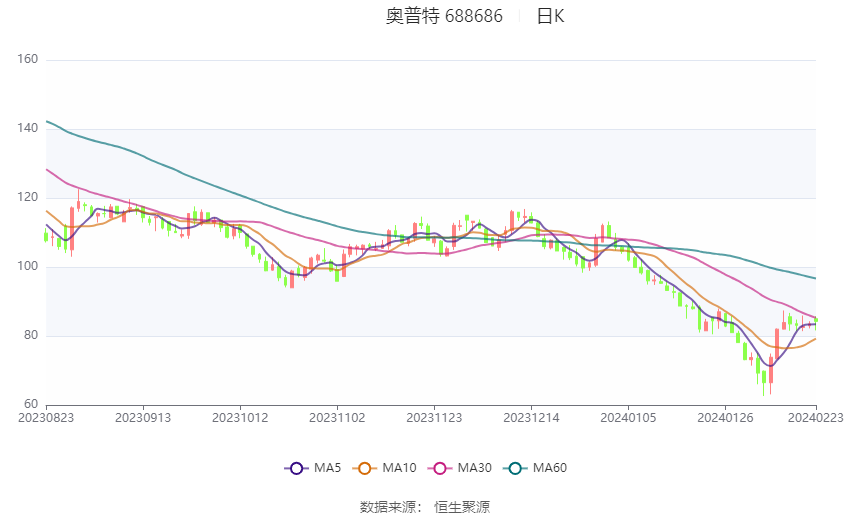Click the 60 price axis label

(x=31, y=404)
